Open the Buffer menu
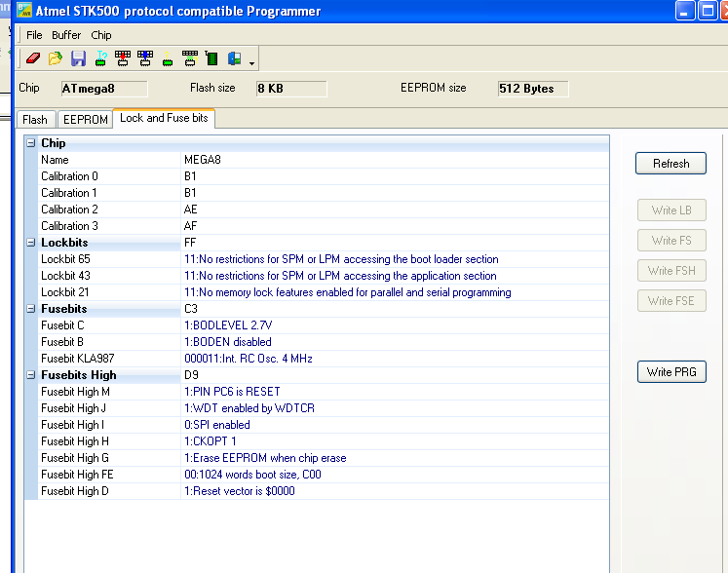This screenshot has width=728, height=573. pyautogui.click(x=67, y=35)
